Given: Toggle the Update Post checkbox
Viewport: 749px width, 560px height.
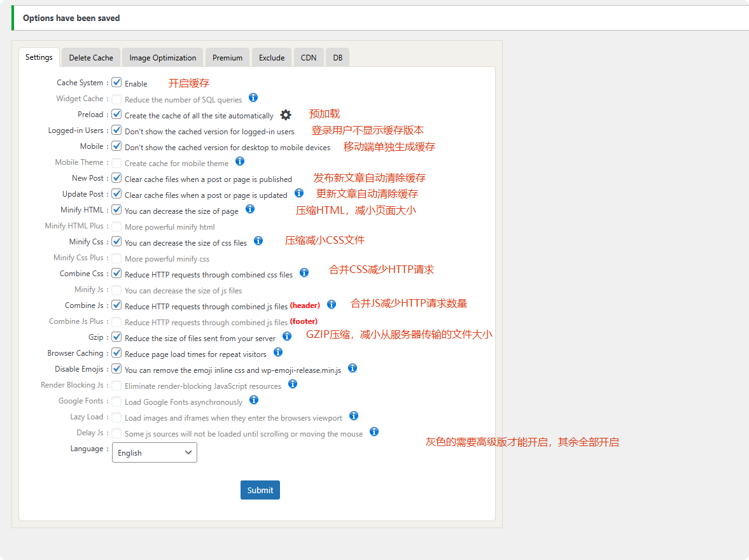Looking at the screenshot, I should click(x=116, y=194).
